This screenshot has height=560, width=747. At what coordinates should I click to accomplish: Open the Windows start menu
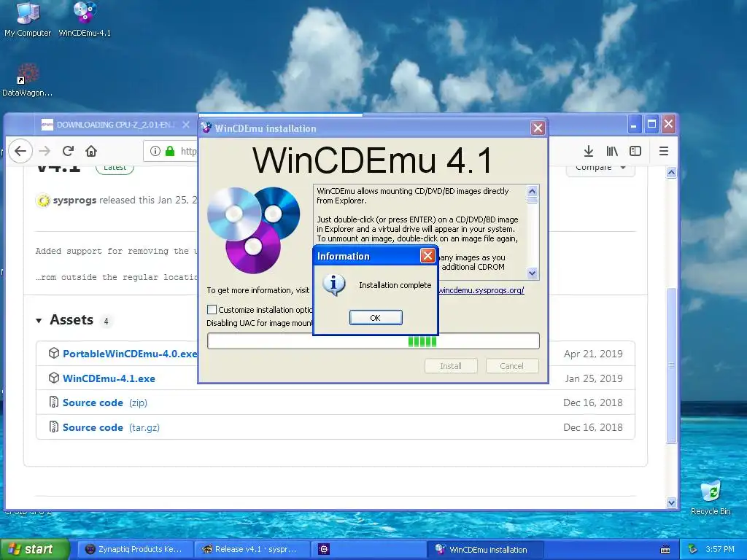tap(34, 550)
